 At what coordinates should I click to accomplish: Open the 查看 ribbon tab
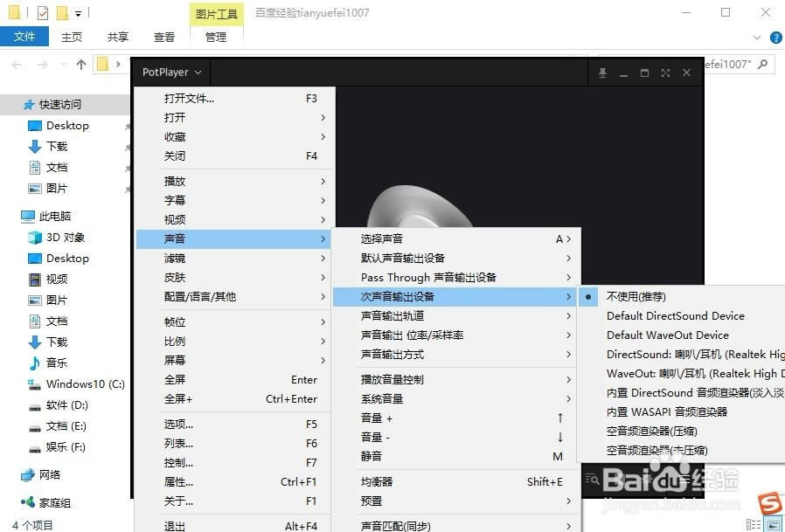pos(164,37)
